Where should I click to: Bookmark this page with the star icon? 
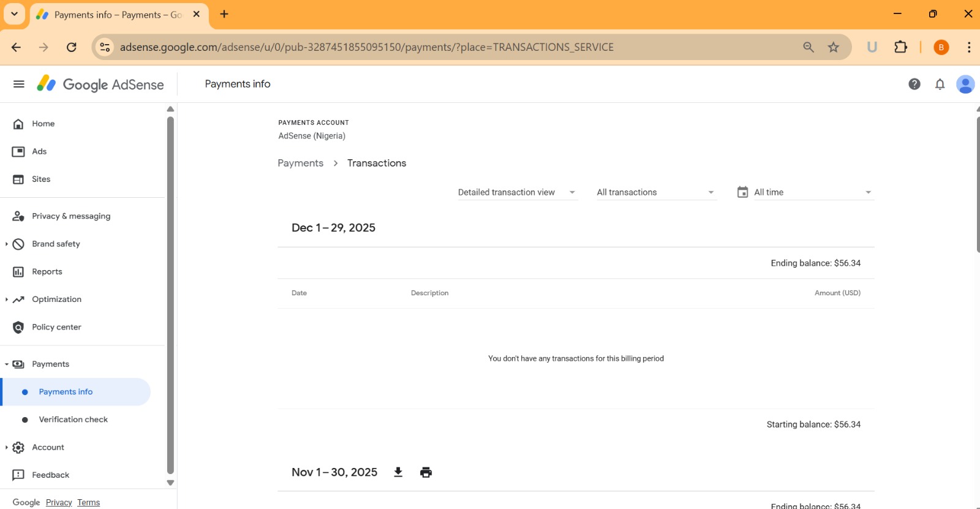pos(833,47)
